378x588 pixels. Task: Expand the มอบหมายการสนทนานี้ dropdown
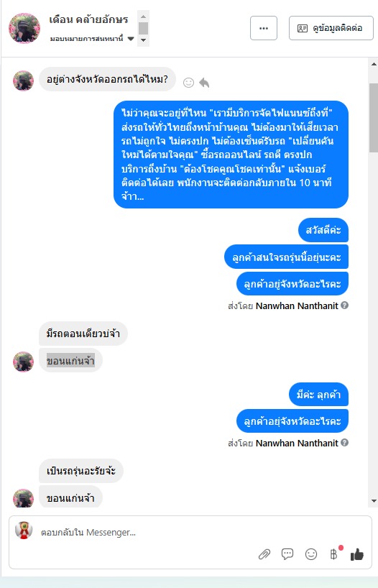131,38
